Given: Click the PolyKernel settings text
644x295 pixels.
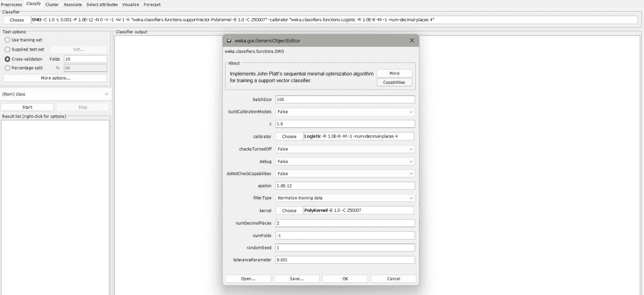Looking at the screenshot, I should click(x=359, y=210).
